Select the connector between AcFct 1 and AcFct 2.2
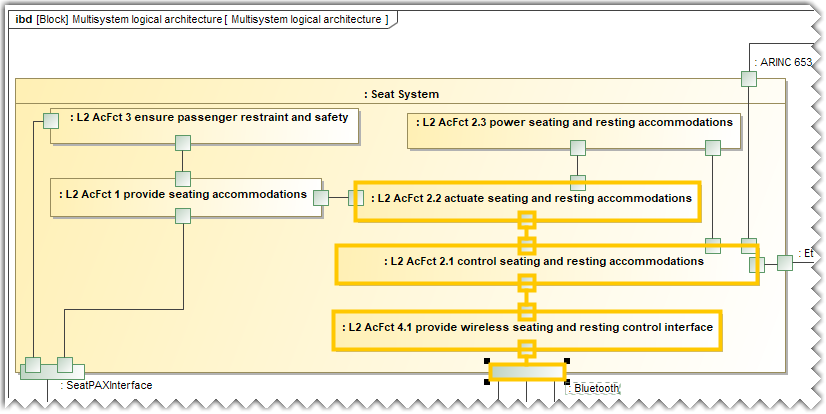 point(338,198)
